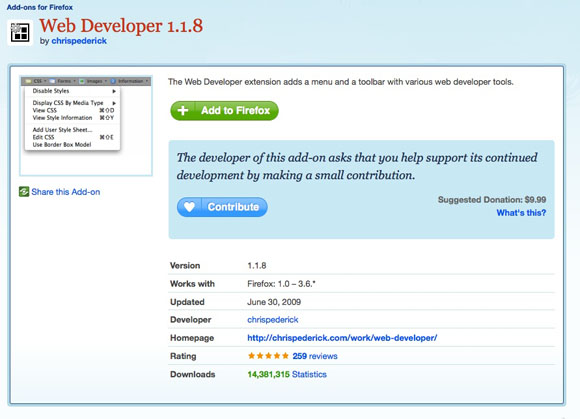Click the Updated row label
This screenshot has height=419, width=580.
pos(187,302)
